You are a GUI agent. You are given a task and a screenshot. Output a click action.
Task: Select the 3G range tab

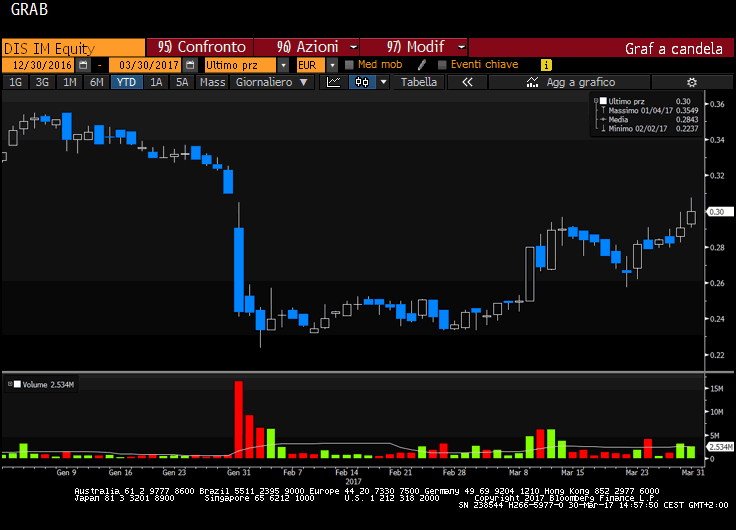(x=42, y=82)
